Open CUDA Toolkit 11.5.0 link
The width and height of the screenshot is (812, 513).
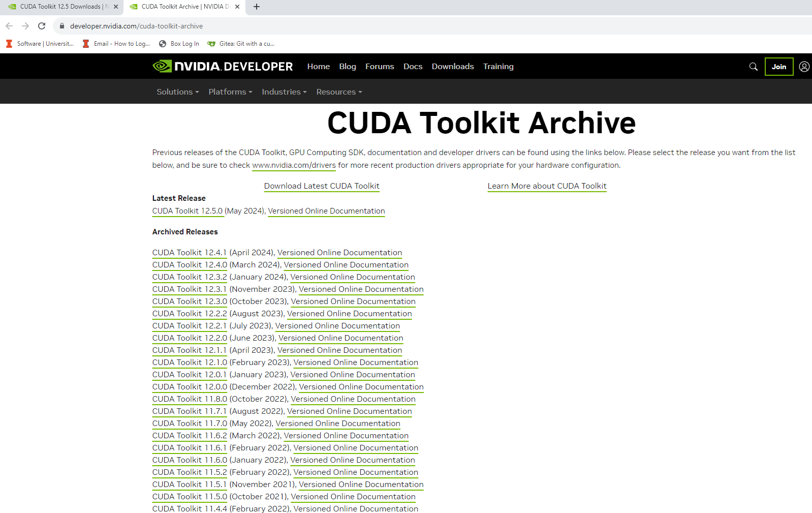coord(190,497)
